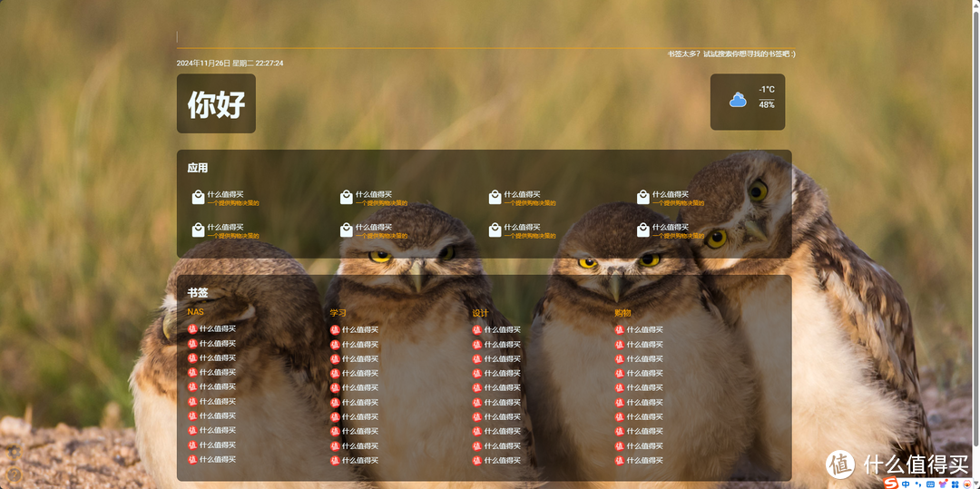This screenshot has height=489, width=980.
Task: Select the 购物 bookmark category heading
Action: pos(622,313)
